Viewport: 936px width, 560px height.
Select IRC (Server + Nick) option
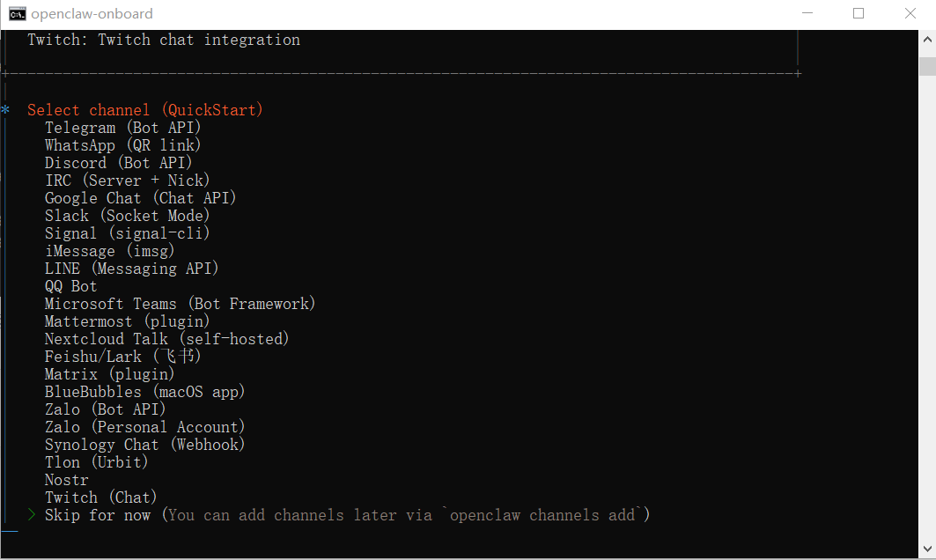coord(128,181)
